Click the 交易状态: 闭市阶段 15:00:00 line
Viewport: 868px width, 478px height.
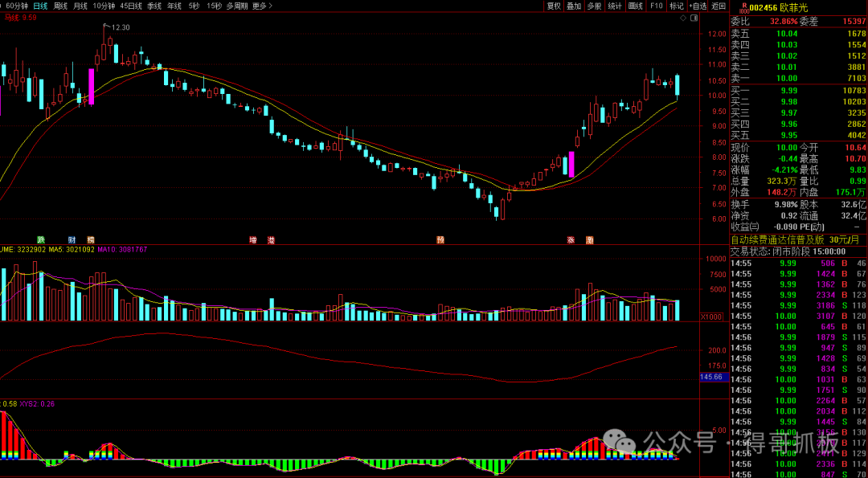(788, 251)
